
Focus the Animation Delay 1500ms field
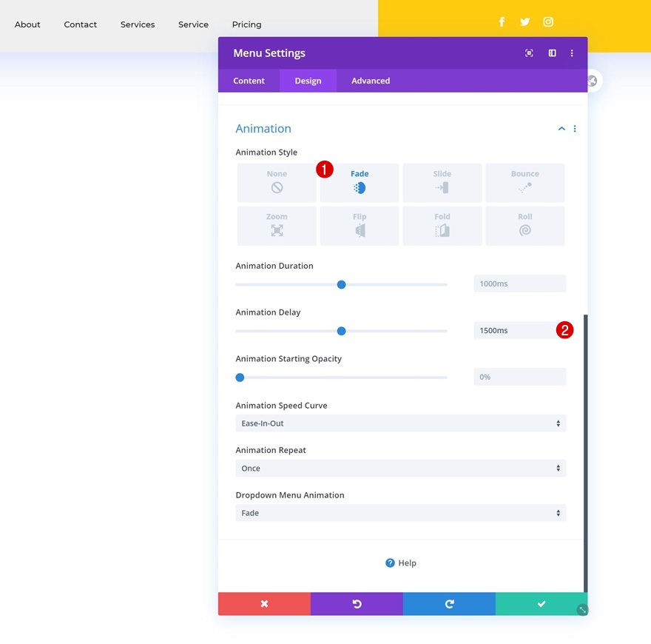pyautogui.click(x=520, y=330)
